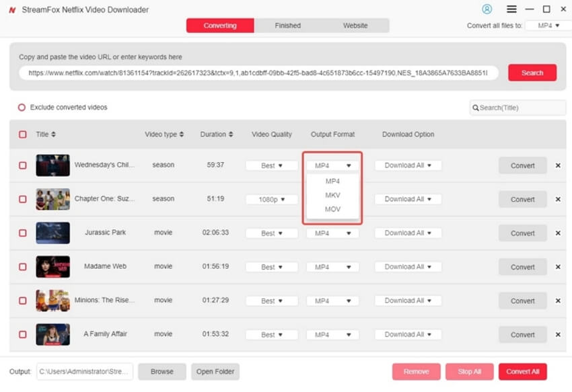Check the A Family Affair row checkbox
The height and width of the screenshot is (392, 572).
[23, 334]
